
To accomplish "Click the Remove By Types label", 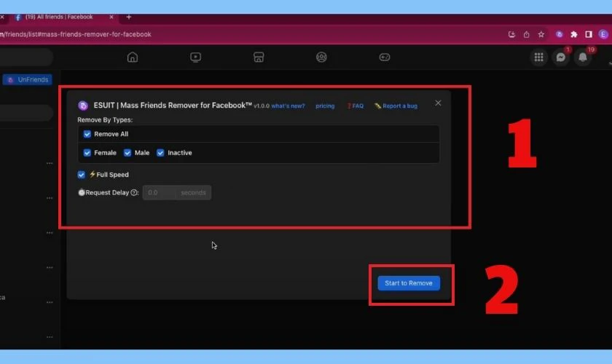I will coord(105,120).
